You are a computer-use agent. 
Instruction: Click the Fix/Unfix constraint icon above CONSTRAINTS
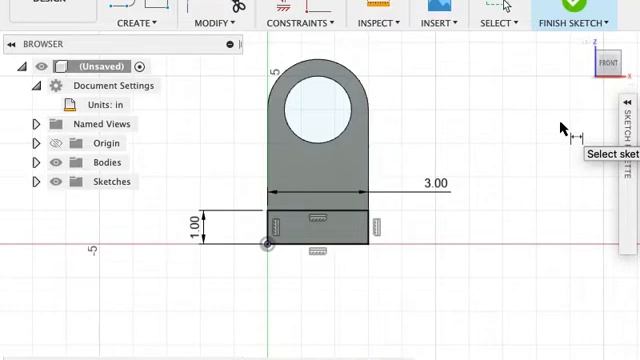coord(283,6)
